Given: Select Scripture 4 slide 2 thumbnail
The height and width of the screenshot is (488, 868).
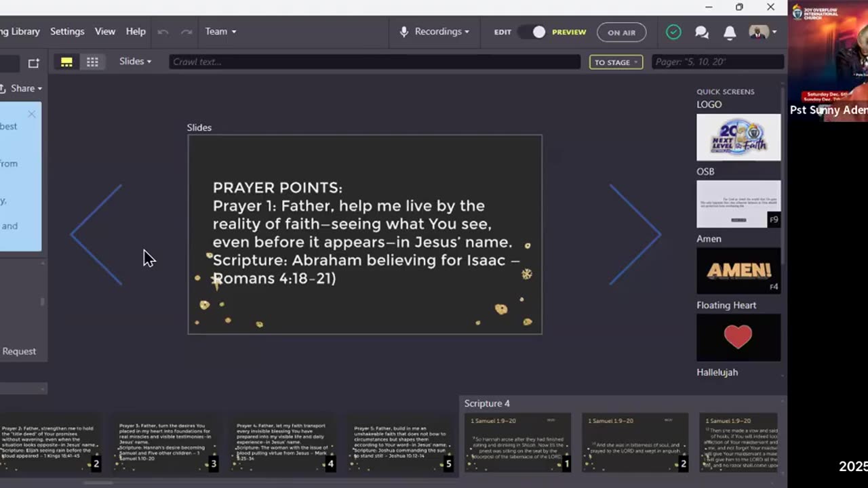Looking at the screenshot, I should [x=635, y=442].
